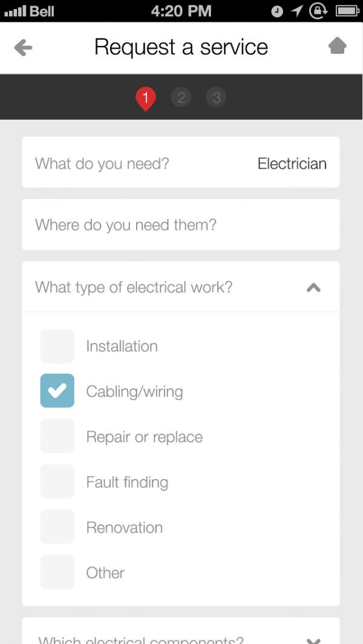Go to home via house icon

tap(337, 46)
